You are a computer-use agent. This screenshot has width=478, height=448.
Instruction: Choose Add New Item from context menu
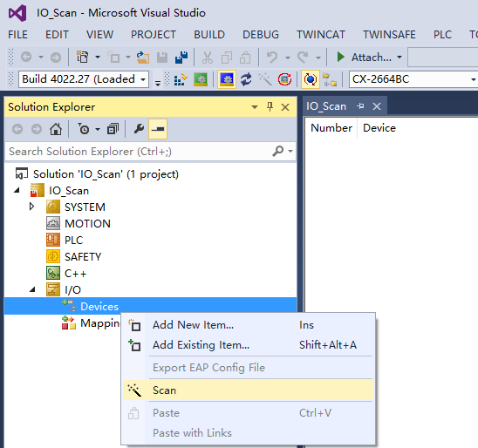(248, 325)
